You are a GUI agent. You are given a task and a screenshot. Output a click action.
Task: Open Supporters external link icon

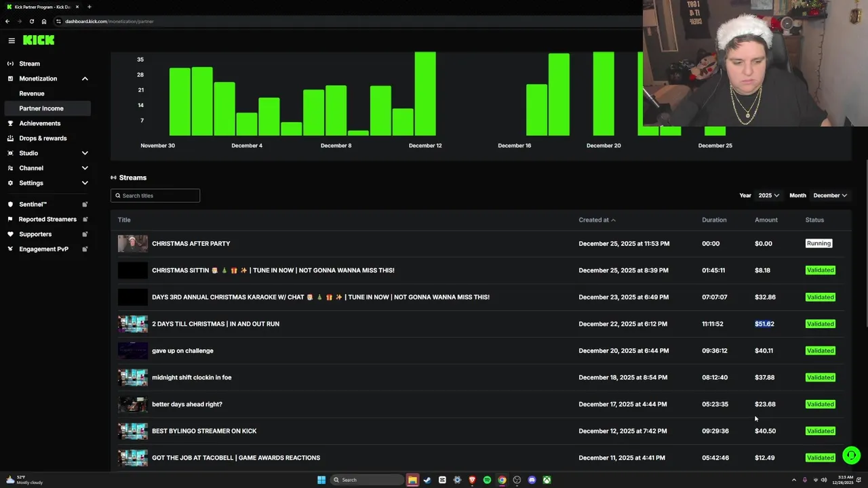[85, 234]
